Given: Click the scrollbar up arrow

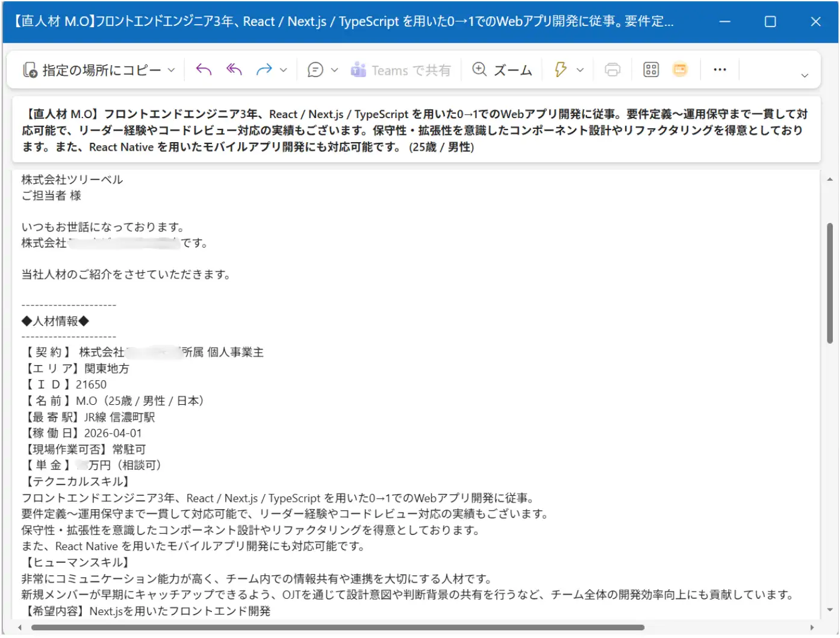Looking at the screenshot, I should click(830, 178).
